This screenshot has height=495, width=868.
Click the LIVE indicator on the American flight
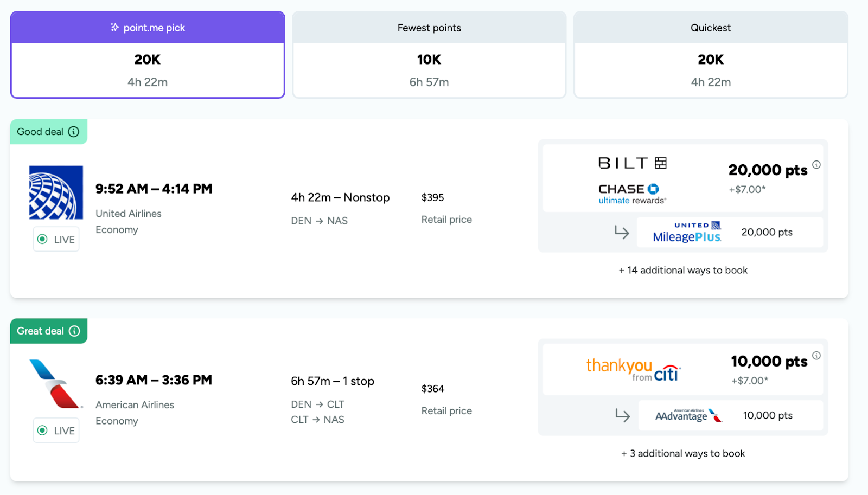56,430
